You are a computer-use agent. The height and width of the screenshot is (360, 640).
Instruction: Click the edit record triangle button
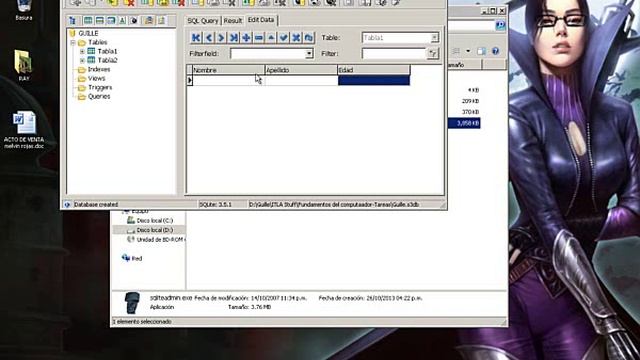point(271,38)
